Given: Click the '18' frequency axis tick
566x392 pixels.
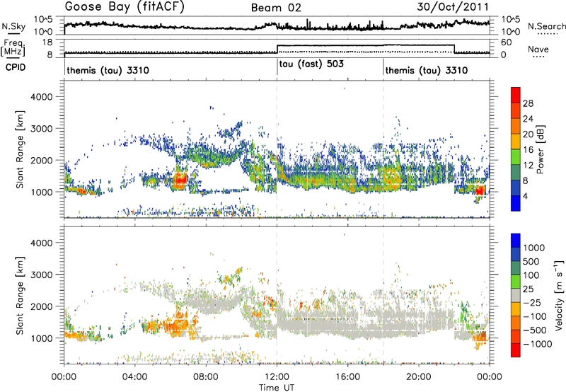Looking at the screenshot, I should tap(47, 42).
